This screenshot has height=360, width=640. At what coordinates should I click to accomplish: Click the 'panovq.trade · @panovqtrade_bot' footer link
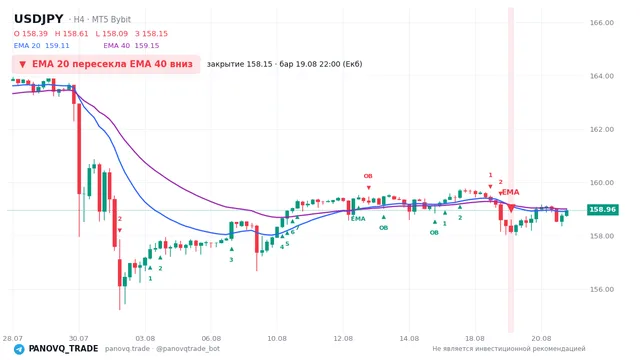coord(162,349)
